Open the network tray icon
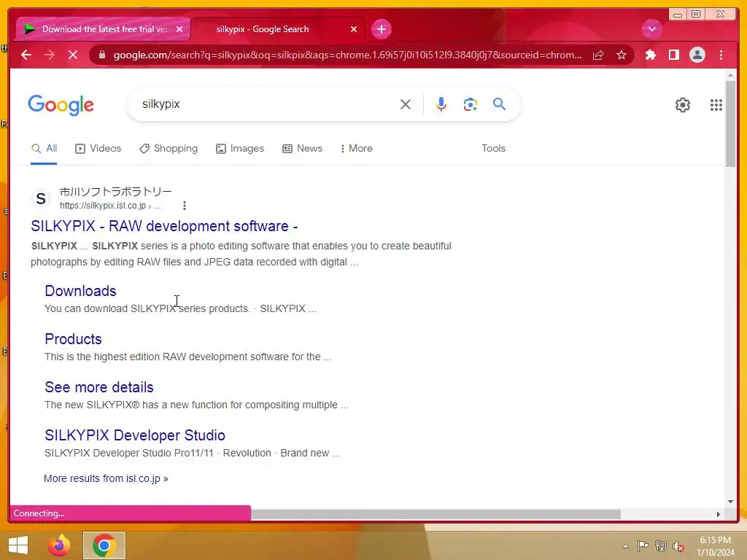Viewport: 747px width, 560px height. point(661,546)
